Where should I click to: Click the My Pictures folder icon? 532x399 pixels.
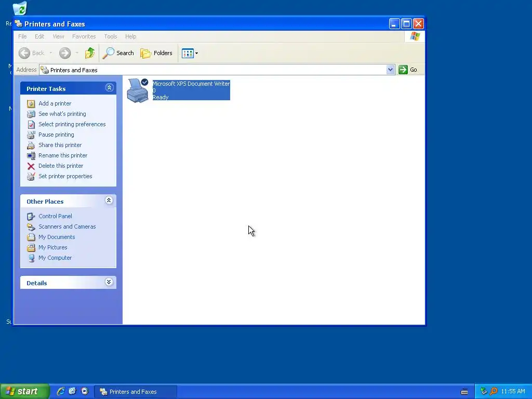pyautogui.click(x=31, y=248)
